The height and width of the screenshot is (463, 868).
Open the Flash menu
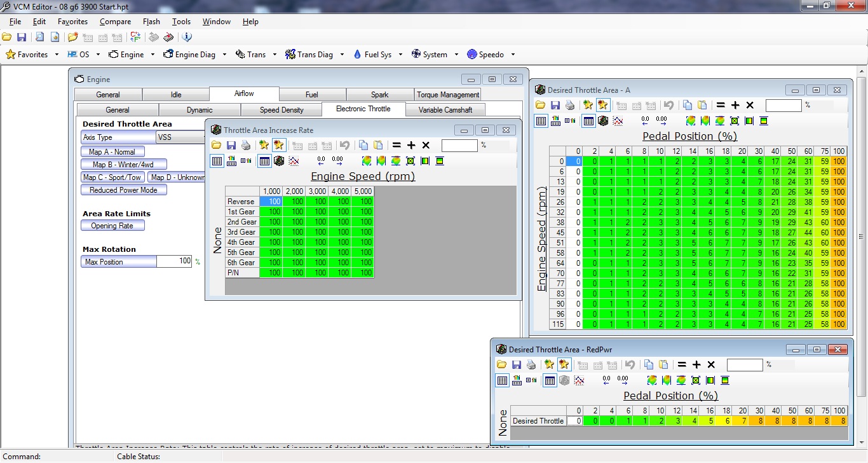pyautogui.click(x=151, y=22)
